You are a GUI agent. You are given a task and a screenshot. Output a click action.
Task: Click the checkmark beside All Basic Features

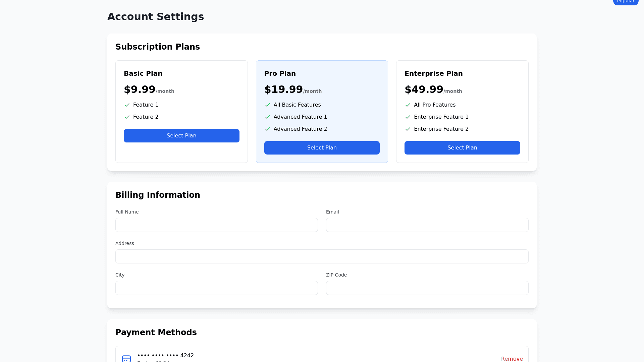tap(267, 105)
